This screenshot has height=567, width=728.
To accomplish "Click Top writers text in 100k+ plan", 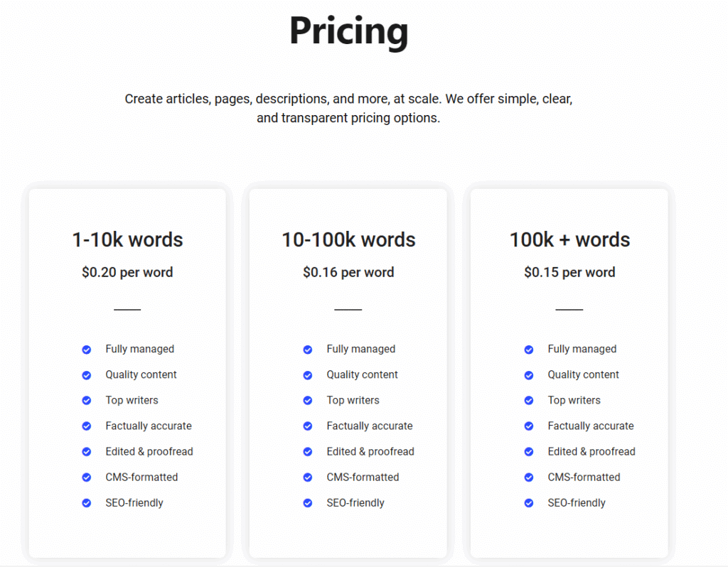I will 574,400.
